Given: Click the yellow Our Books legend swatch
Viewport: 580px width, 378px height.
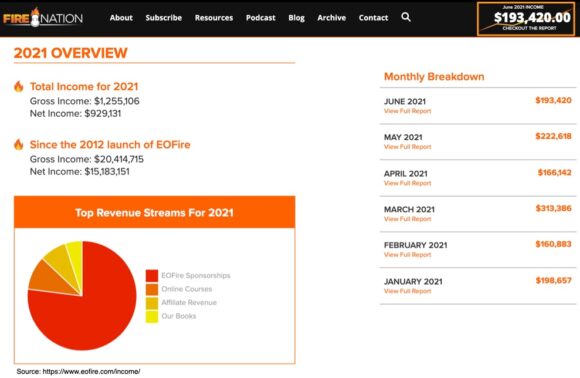Looking at the screenshot, I should [152, 316].
